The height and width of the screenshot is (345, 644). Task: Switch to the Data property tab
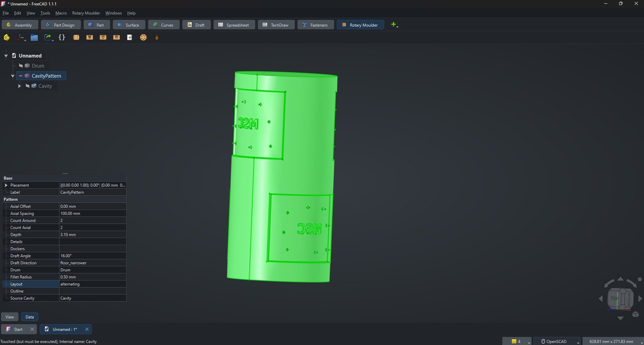tap(30, 317)
